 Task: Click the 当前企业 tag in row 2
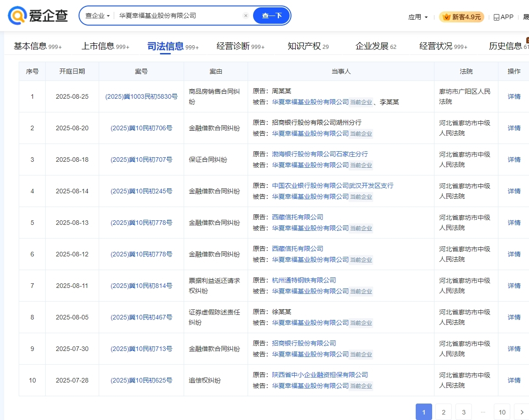[361, 134]
